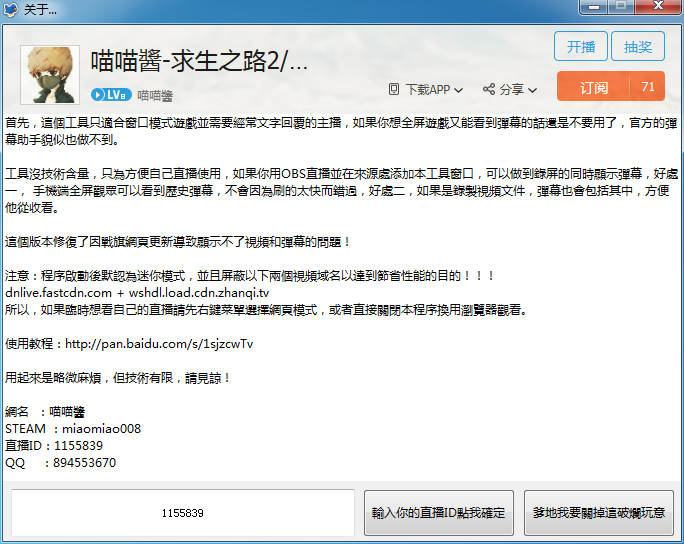684x544 pixels.
Task: Click the LV level badge icon
Action: (x=110, y=95)
